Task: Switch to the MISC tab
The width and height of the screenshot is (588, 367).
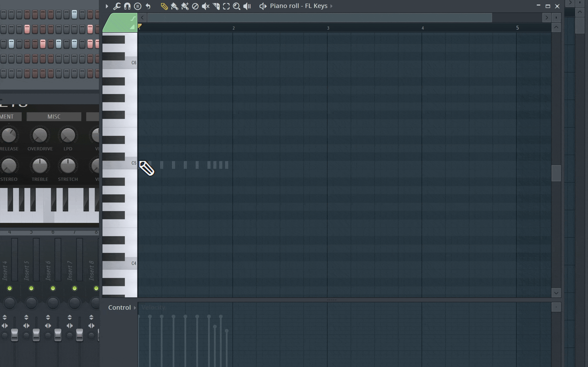Action: pyautogui.click(x=54, y=117)
